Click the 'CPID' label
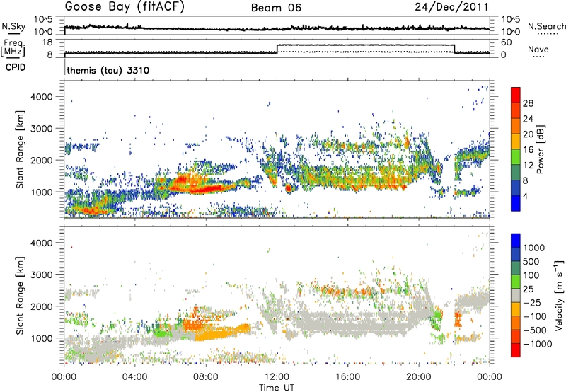Image resolution: width=566 pixels, height=392 pixels. pyautogui.click(x=16, y=67)
